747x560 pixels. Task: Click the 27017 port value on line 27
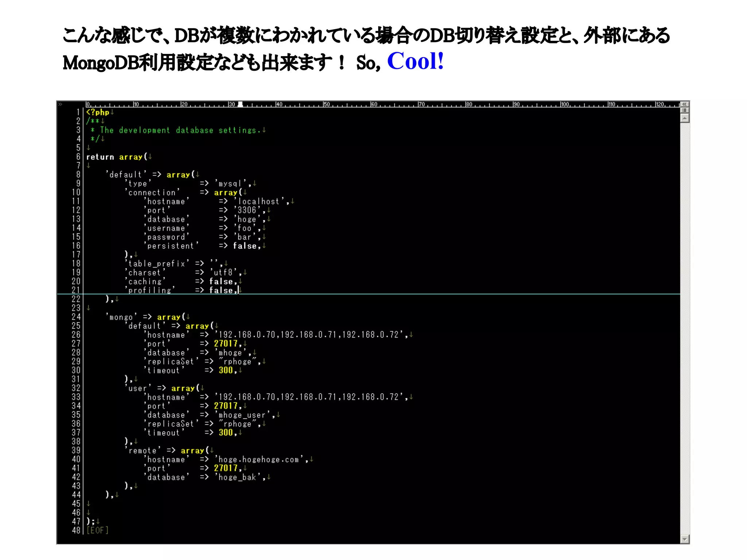[x=226, y=343]
